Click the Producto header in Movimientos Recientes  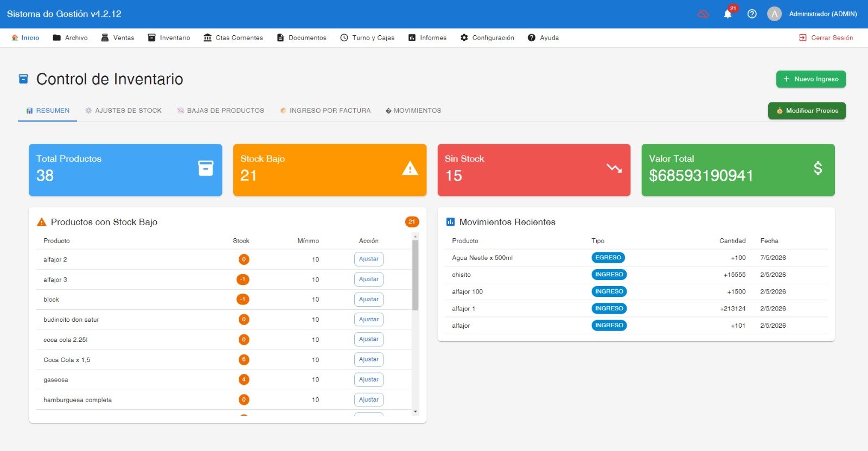465,241
